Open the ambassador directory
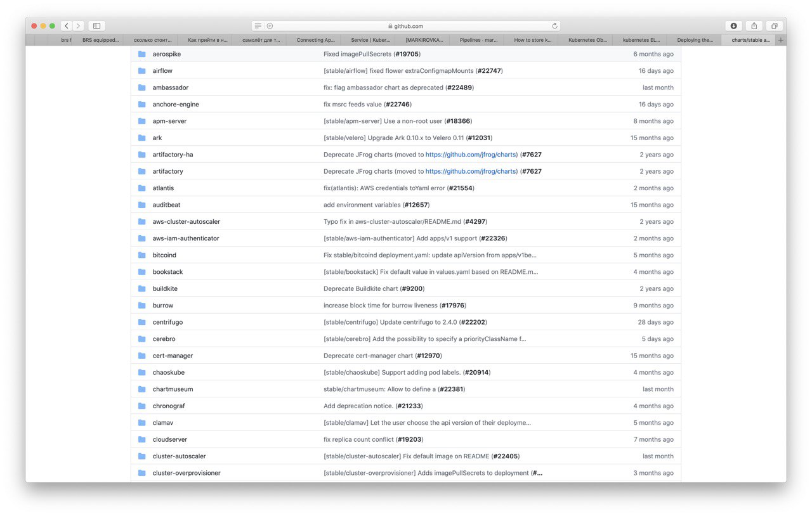Viewport: 812px width, 516px height. click(x=171, y=87)
